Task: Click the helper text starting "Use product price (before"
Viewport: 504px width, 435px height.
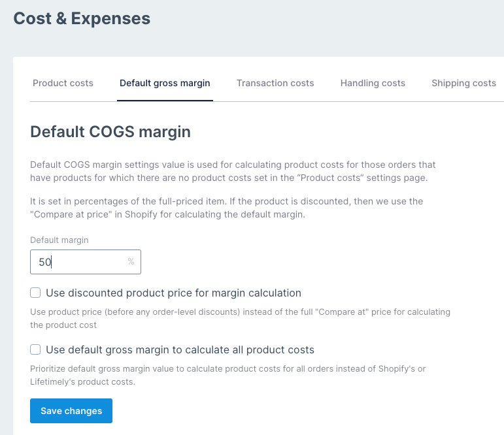Action: point(240,318)
